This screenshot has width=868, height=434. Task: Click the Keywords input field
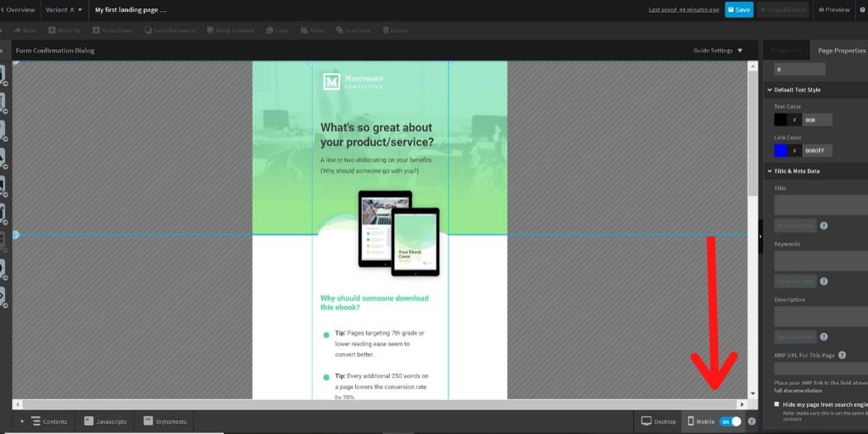(x=821, y=261)
